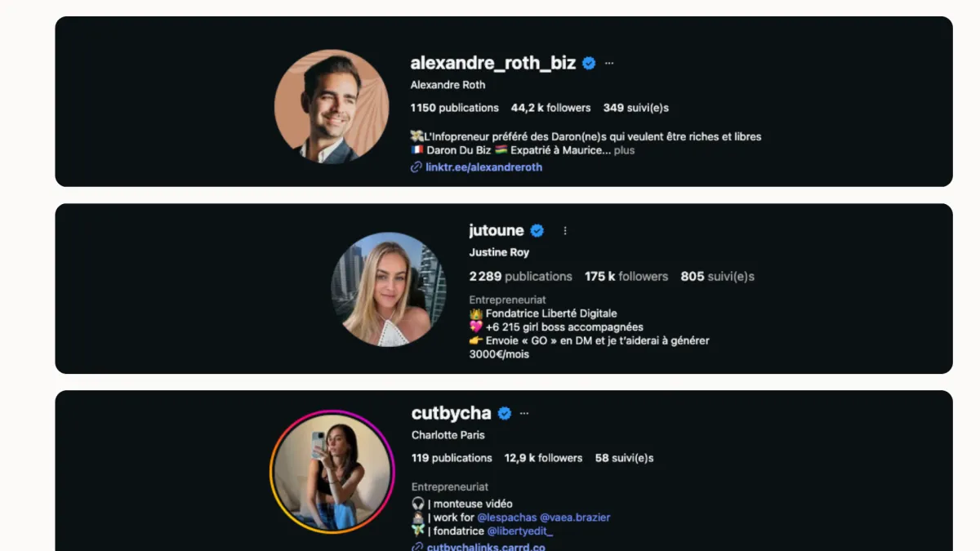Open the cutbychalinks.carrd.co link
This screenshot has height=551, width=980.
(x=486, y=546)
